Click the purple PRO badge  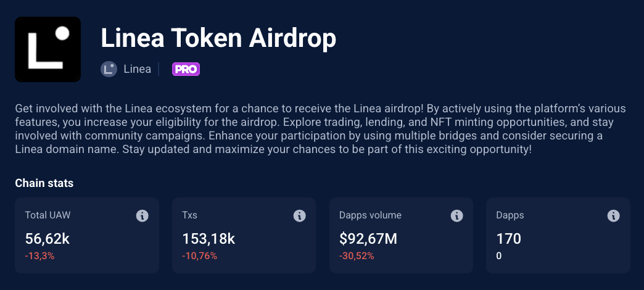coord(186,69)
